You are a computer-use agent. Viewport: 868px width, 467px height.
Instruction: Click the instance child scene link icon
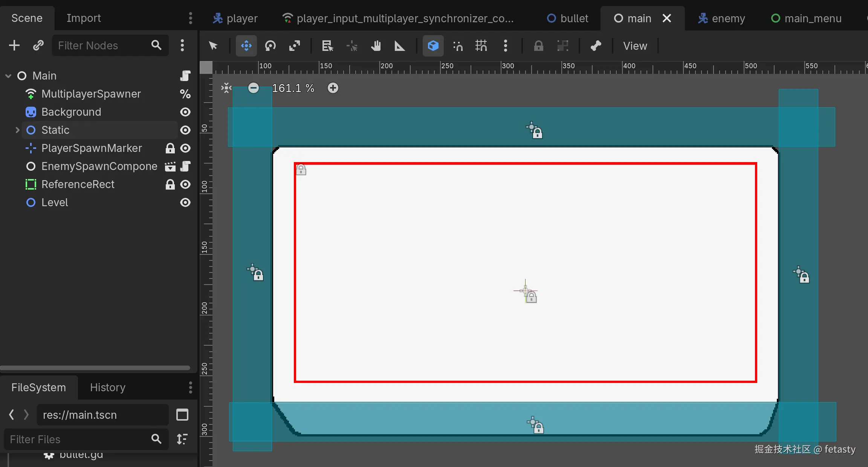(38, 46)
